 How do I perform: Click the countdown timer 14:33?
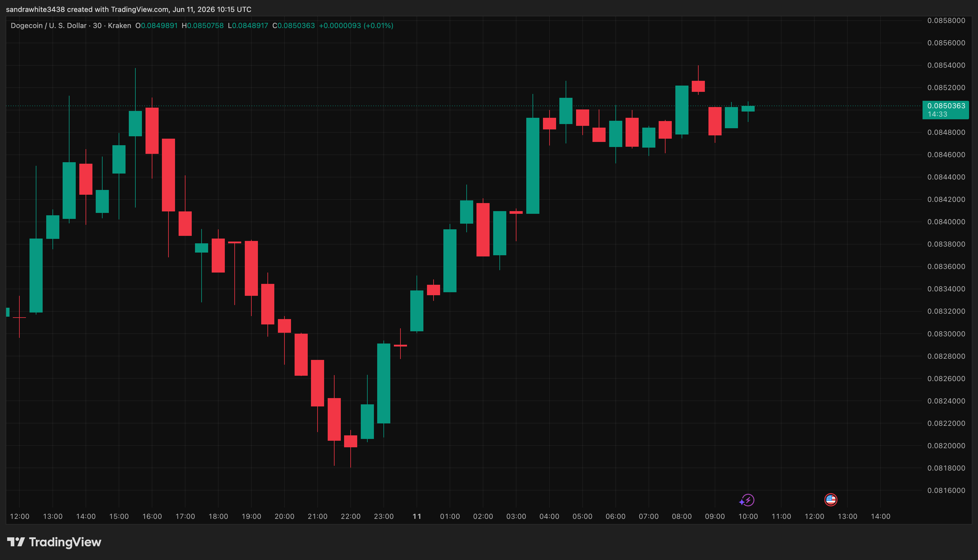937,114
